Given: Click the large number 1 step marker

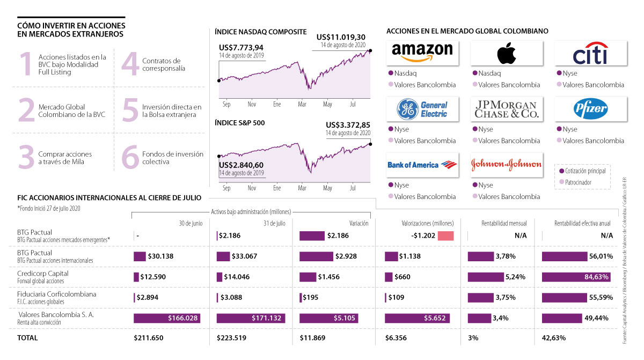Looking at the screenshot, I should (25, 64).
